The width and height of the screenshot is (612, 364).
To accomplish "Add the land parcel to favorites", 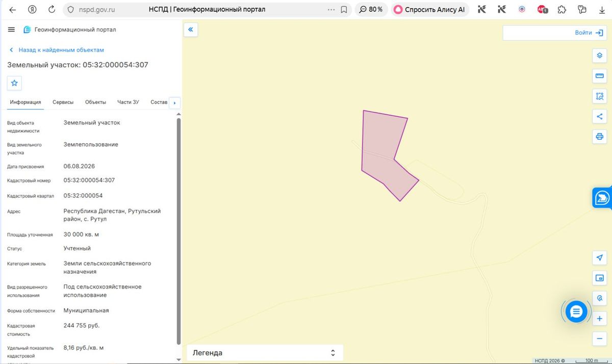I will pyautogui.click(x=14, y=83).
